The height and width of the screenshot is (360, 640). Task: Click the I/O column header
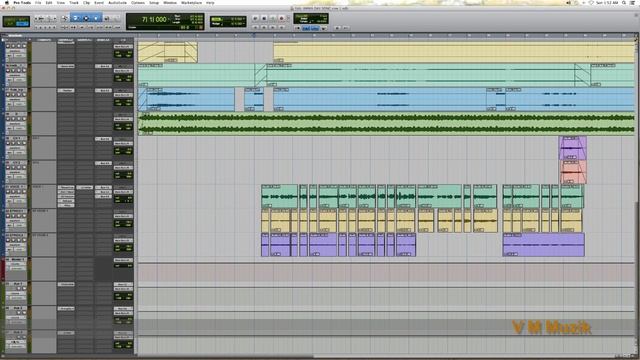123,40
